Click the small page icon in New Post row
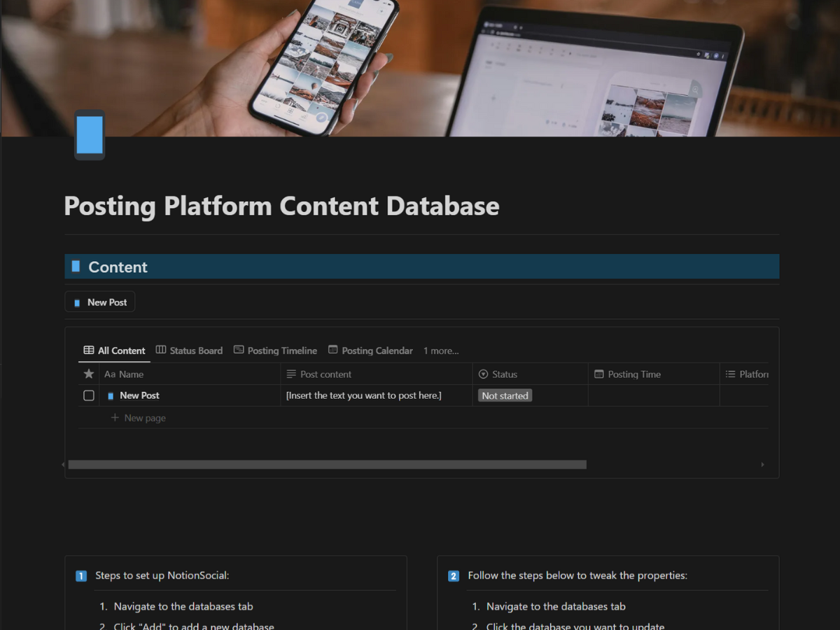Image resolution: width=840 pixels, height=630 pixels. coord(111,396)
